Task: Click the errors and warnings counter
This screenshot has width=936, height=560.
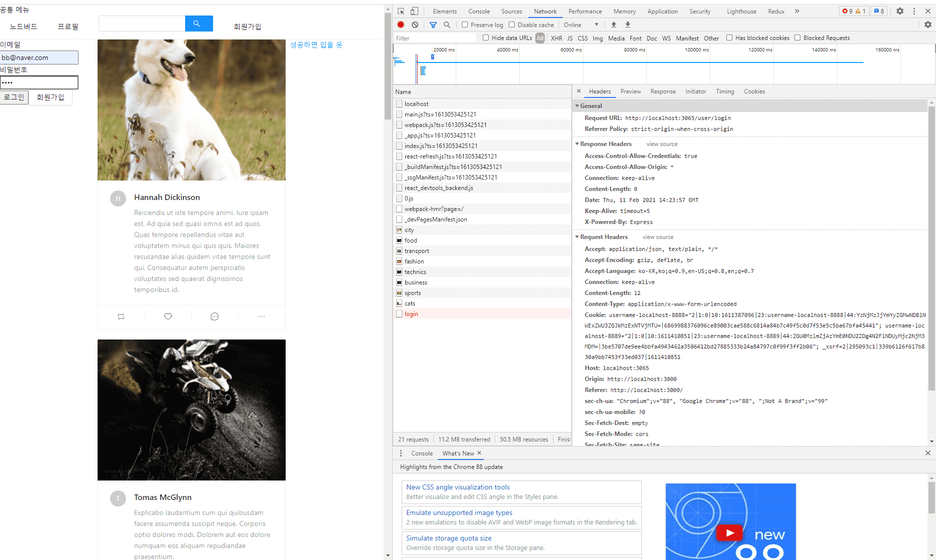Action: point(854,11)
